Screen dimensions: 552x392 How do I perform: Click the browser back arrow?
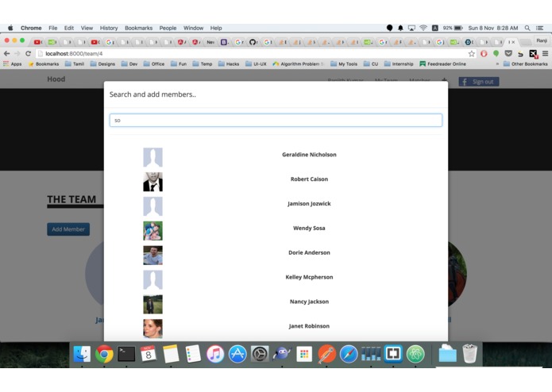tap(6, 53)
